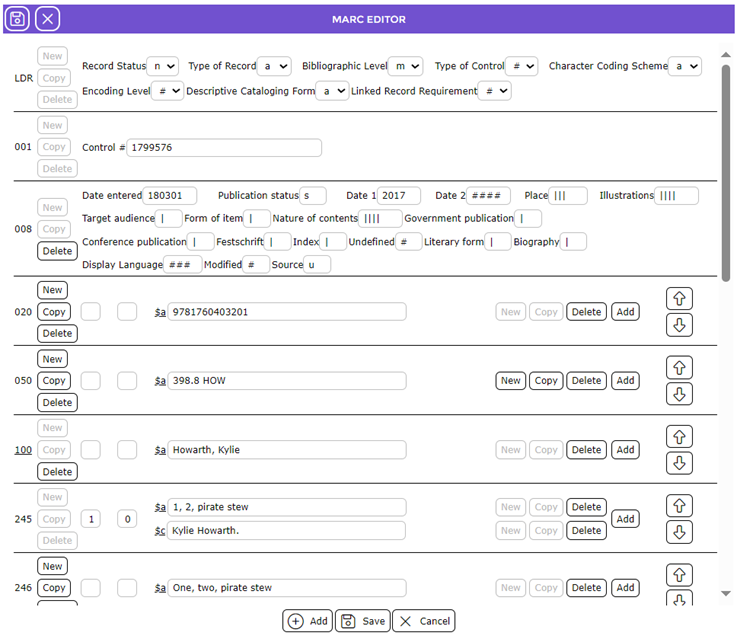
Task: Add a subfield to the 245 field
Action: [625, 519]
